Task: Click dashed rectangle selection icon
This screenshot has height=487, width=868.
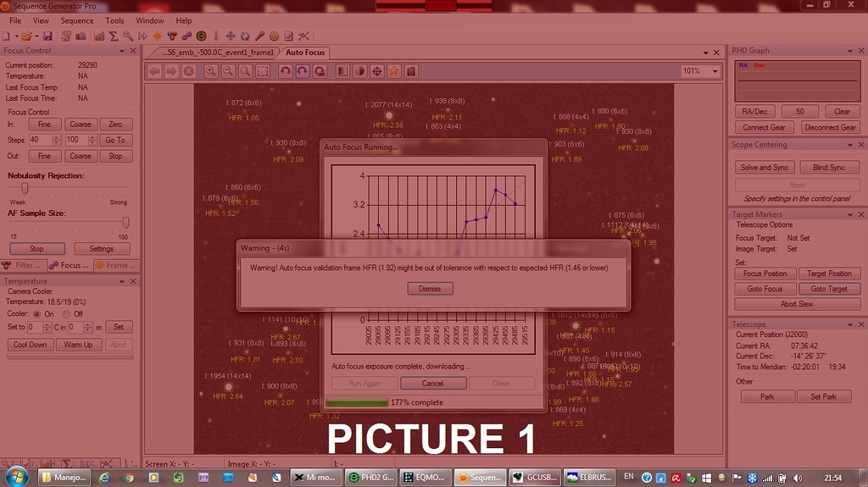Action: coord(263,71)
